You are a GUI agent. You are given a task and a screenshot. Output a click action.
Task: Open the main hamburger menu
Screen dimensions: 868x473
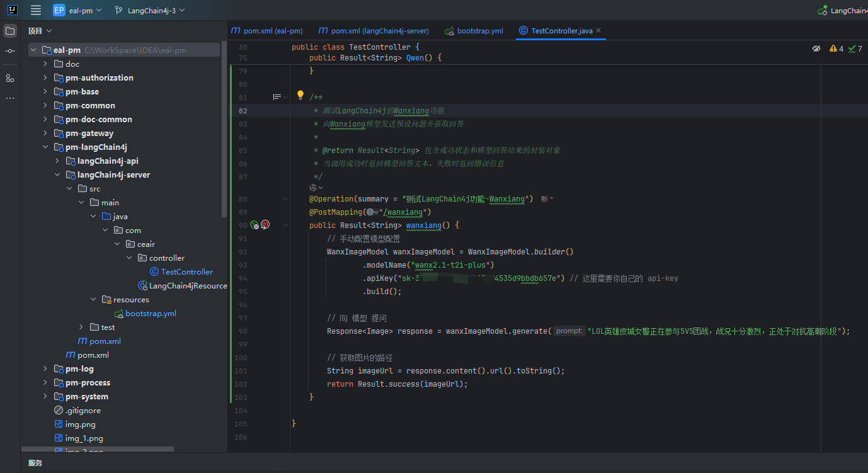point(36,10)
